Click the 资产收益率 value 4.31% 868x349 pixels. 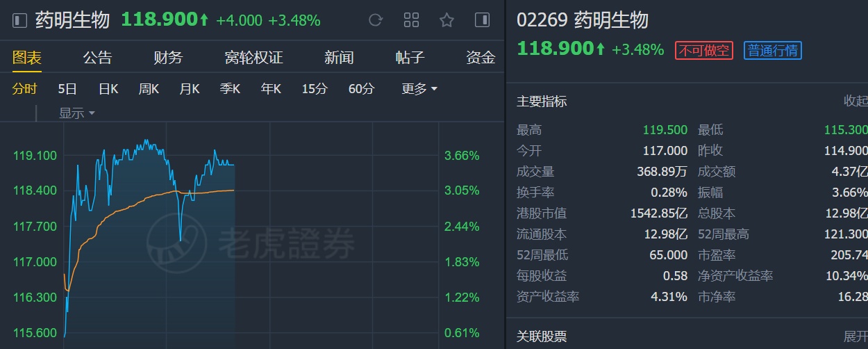pyautogui.click(x=670, y=297)
